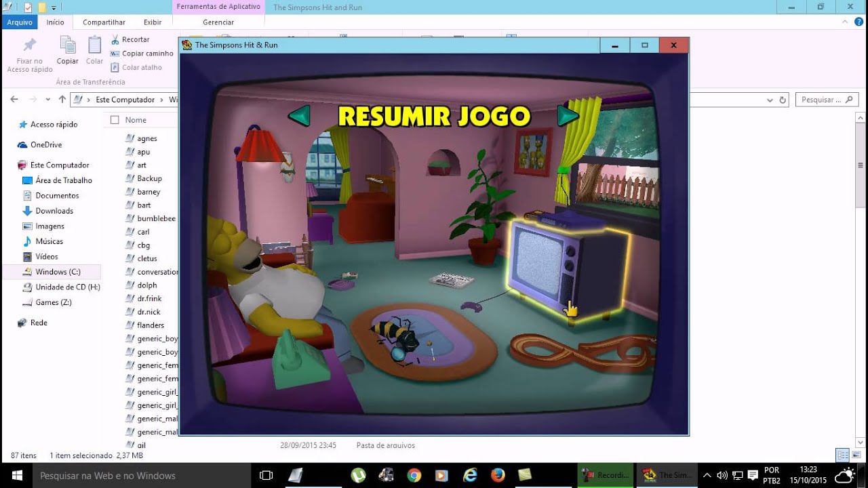Switch to the Compartilhar ribbon tab
868x488 pixels.
point(104,22)
